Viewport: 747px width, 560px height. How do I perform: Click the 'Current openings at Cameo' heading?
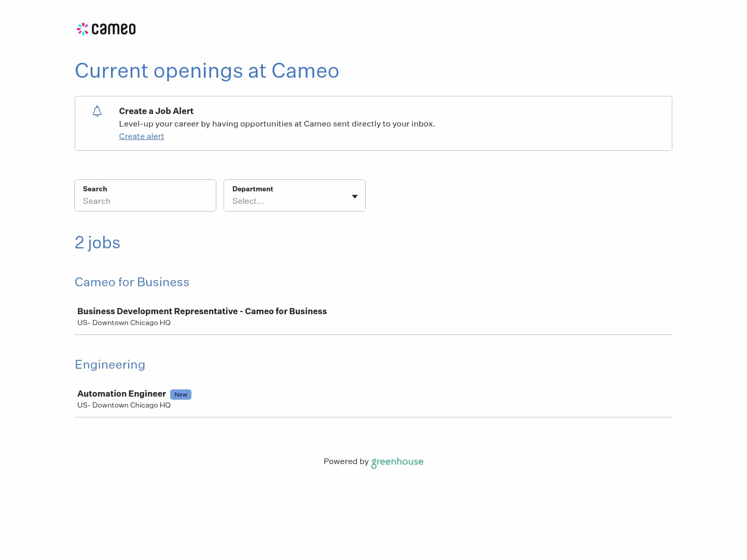coord(207,71)
